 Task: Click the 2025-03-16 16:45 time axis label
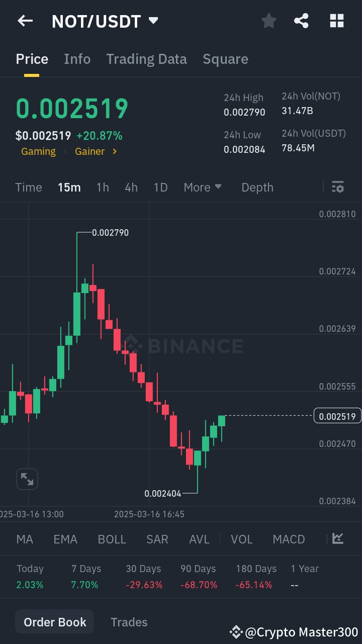tap(149, 514)
